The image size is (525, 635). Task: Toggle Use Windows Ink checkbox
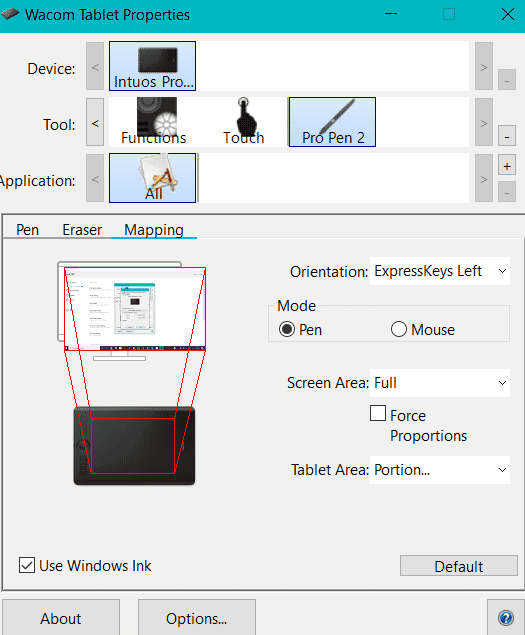(x=27, y=565)
